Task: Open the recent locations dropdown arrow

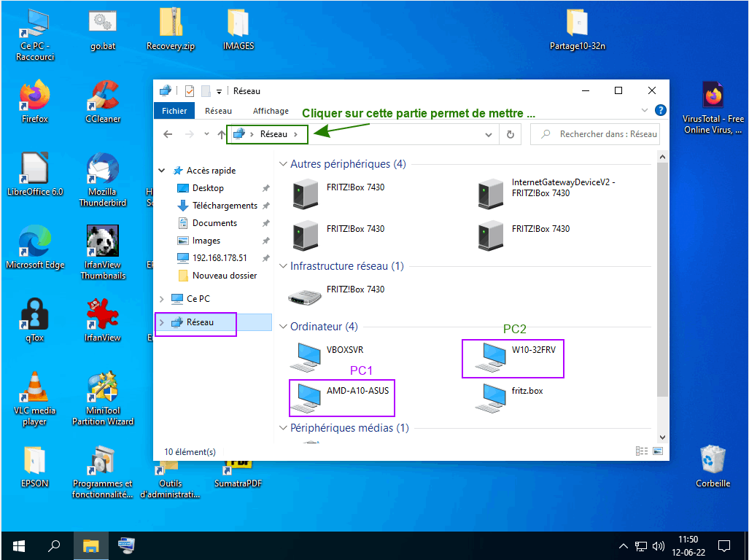Action: (x=206, y=134)
